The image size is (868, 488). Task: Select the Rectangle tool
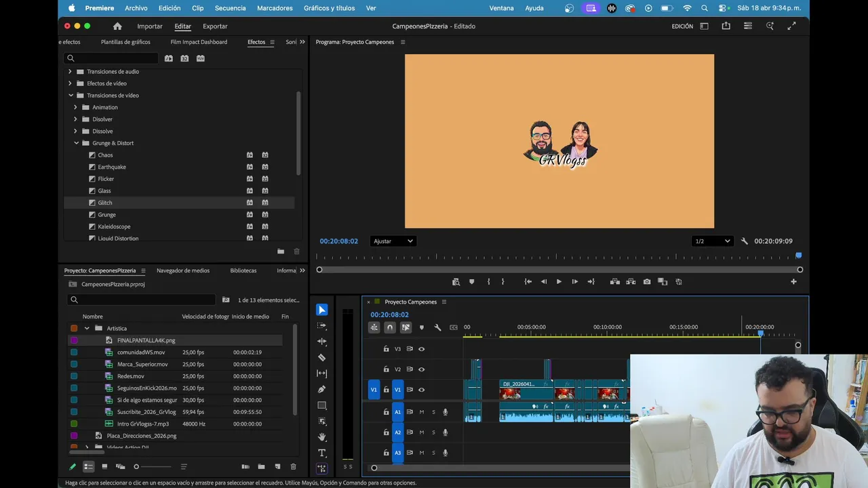tap(322, 405)
